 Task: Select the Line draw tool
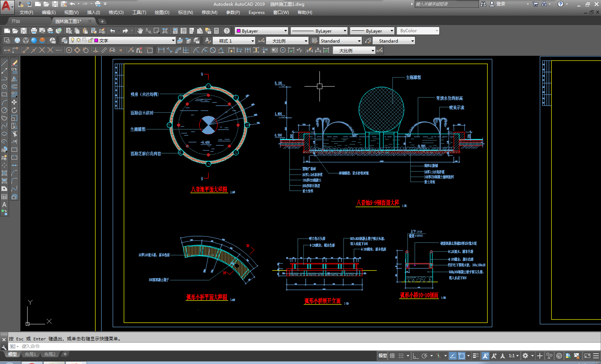click(x=4, y=63)
